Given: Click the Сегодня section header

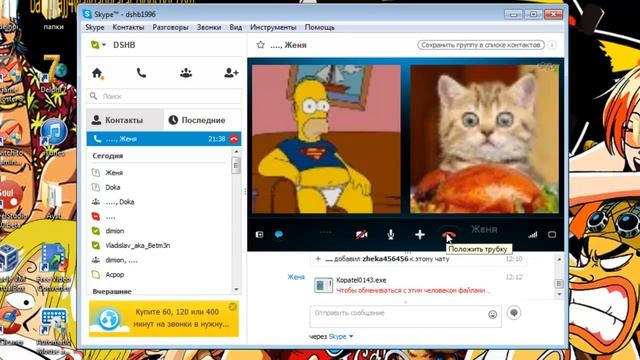Looking at the screenshot, I should (x=108, y=156).
